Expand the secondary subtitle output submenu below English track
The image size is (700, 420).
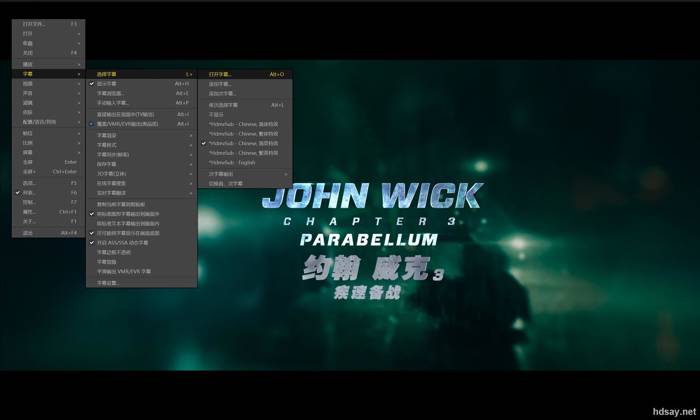click(x=245, y=174)
